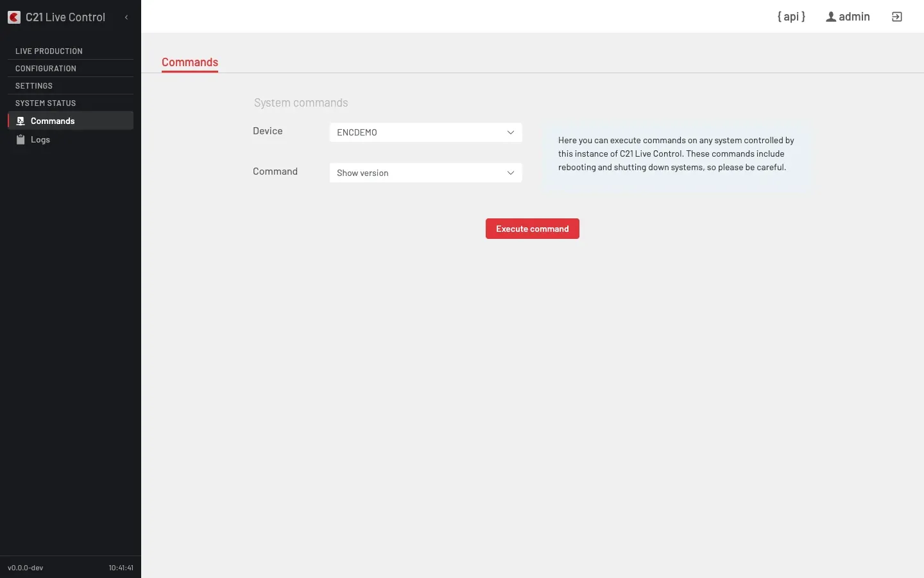This screenshot has width=924, height=578.
Task: Select the Commands tab
Action: [x=190, y=62]
